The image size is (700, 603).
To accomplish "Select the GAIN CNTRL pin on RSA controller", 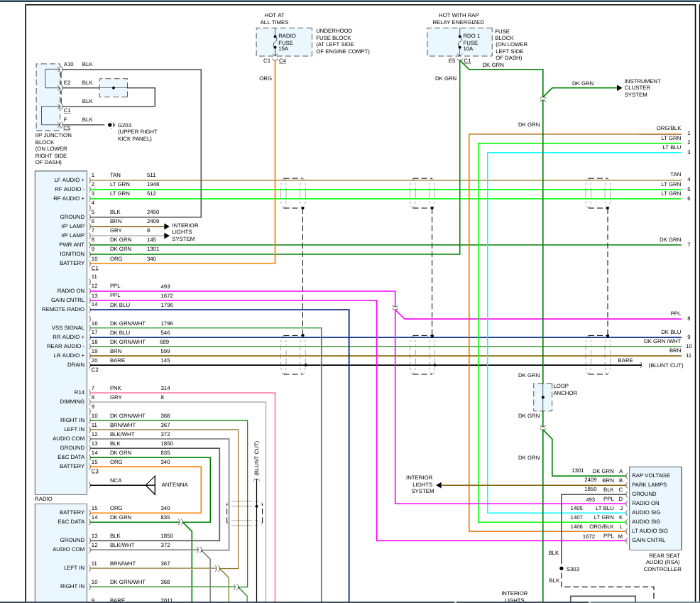I will [648, 540].
